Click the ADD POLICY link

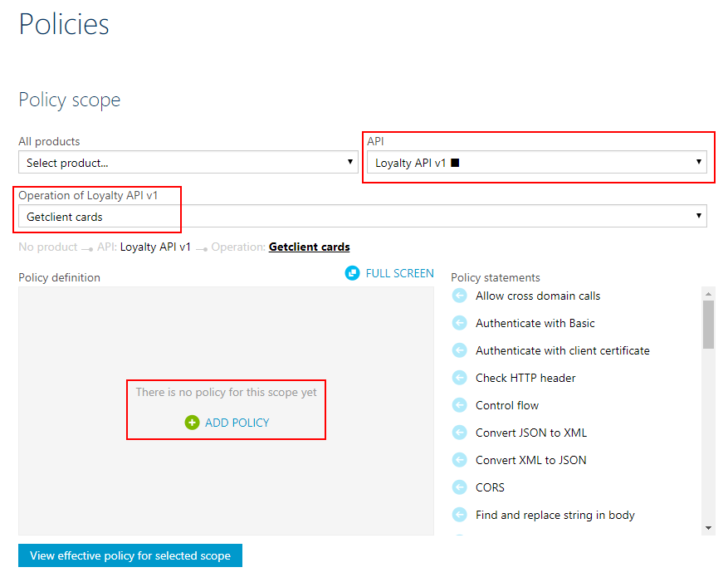tap(237, 423)
